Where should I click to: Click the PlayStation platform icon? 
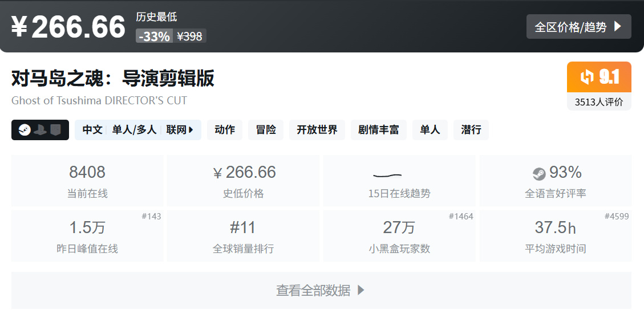40,130
